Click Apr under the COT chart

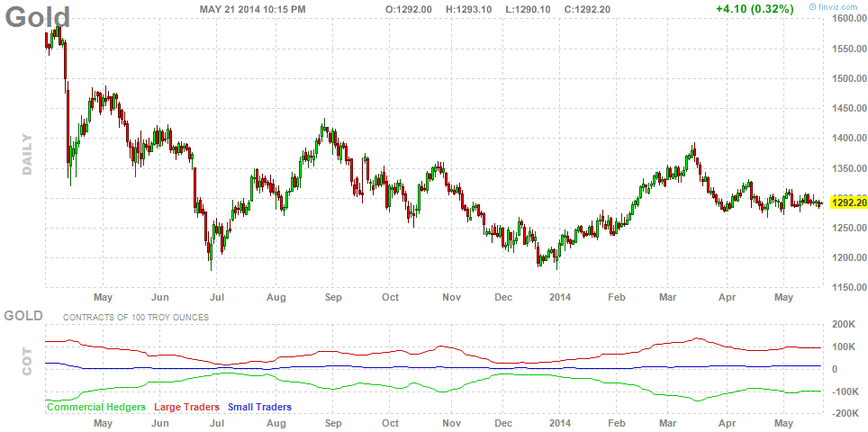(727, 424)
